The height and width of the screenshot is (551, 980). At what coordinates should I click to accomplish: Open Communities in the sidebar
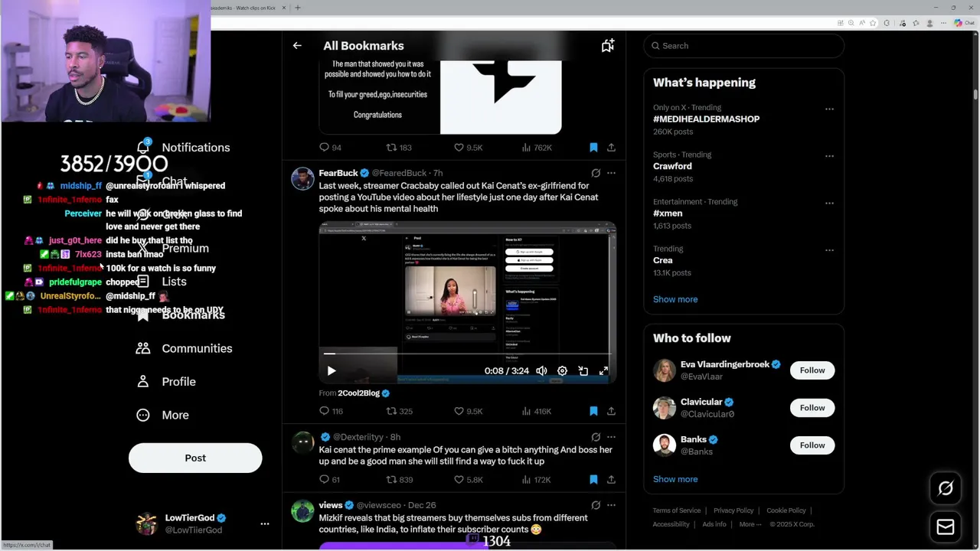tap(185, 348)
